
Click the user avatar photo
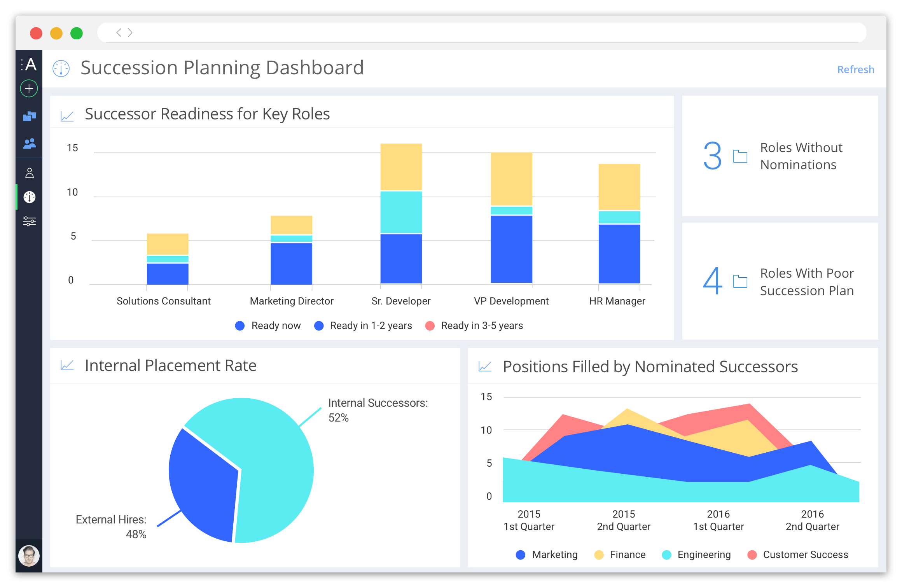[x=29, y=556]
